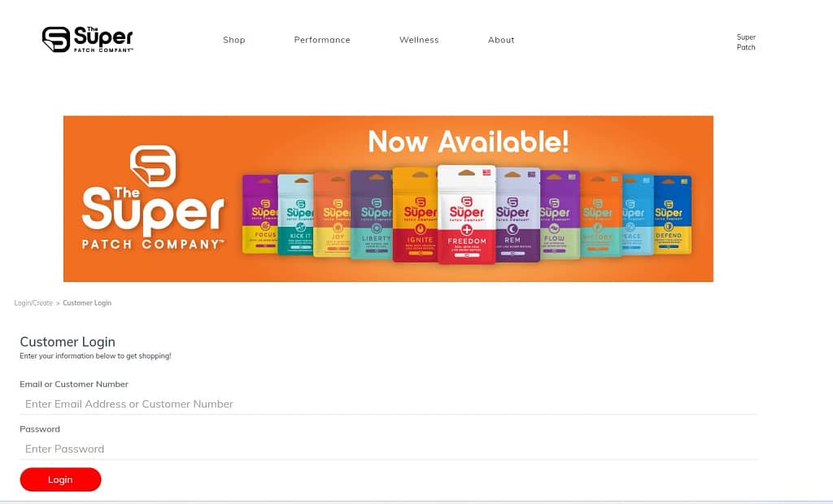Open the Performance menu
This screenshot has width=833, height=504.
(322, 40)
